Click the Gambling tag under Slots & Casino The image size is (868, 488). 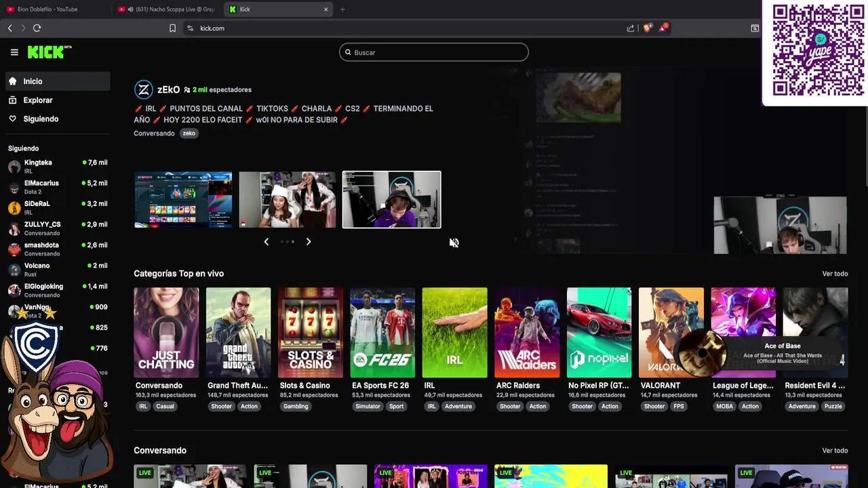296,407
